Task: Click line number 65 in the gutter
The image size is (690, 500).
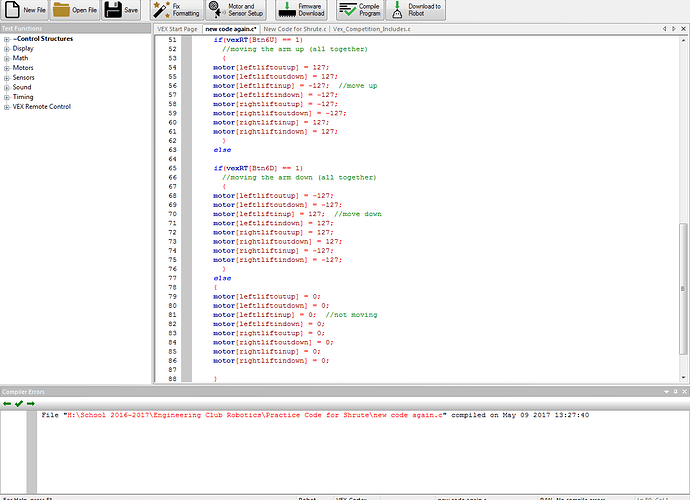Action: coord(172,168)
